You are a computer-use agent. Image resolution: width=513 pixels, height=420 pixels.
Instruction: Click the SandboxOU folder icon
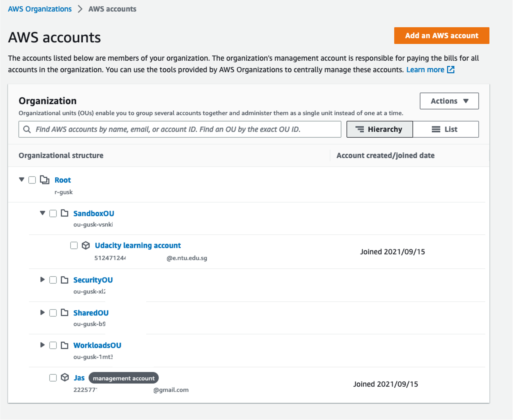click(64, 213)
